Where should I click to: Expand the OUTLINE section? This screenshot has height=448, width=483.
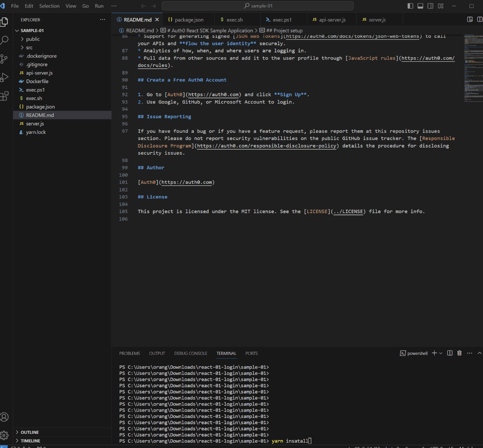62,432
